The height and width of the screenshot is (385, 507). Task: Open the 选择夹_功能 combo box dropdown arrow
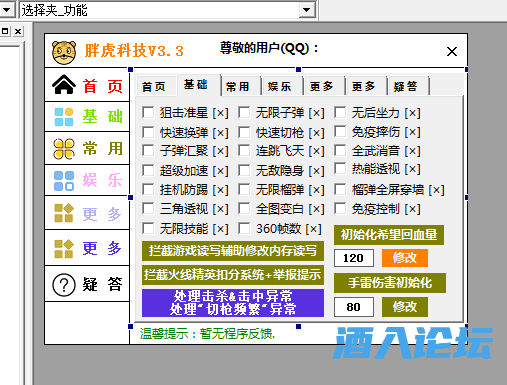[306, 10]
